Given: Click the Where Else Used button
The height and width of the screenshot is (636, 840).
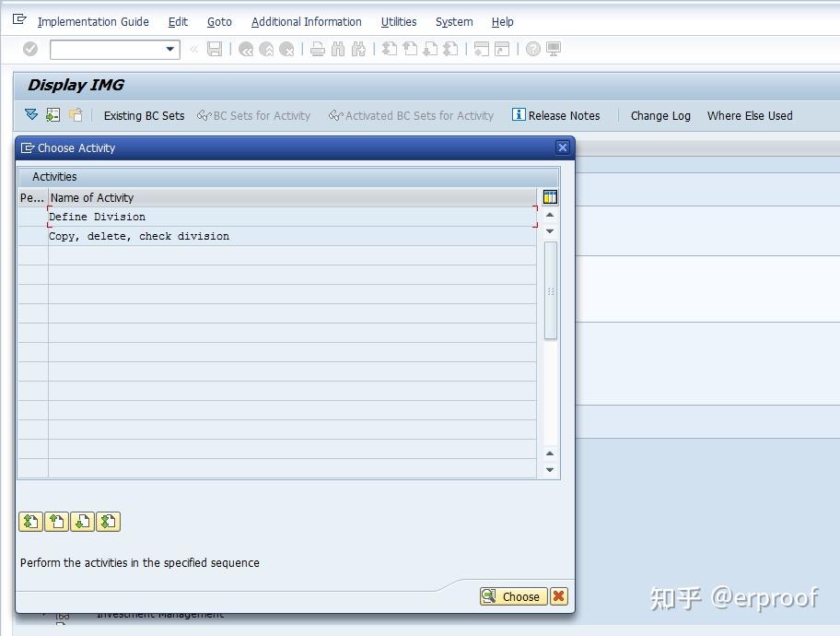Looking at the screenshot, I should [x=749, y=115].
